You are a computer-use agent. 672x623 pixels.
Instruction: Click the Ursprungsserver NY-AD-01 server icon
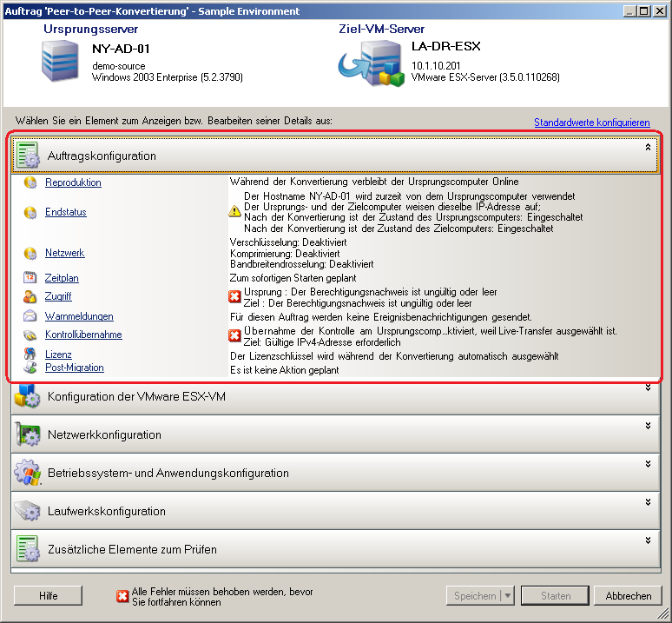pos(60,61)
